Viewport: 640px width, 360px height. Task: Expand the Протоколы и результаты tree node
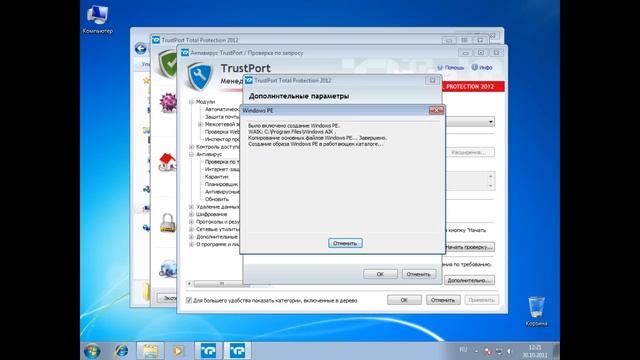(191, 222)
